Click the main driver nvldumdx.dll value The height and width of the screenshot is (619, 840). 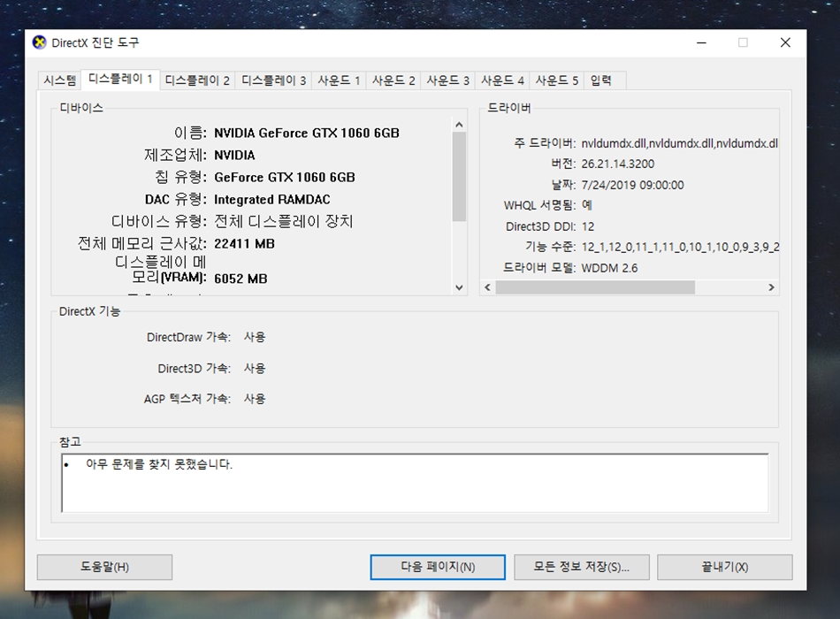679,143
